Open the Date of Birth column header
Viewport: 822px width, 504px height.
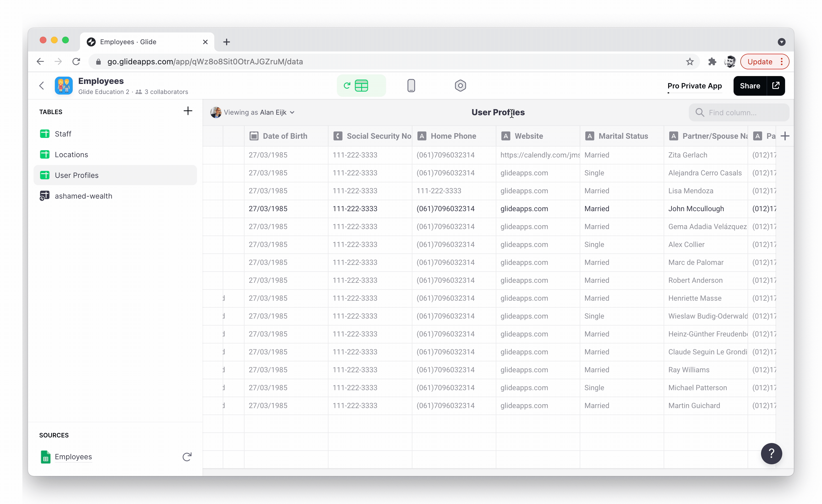coord(285,136)
